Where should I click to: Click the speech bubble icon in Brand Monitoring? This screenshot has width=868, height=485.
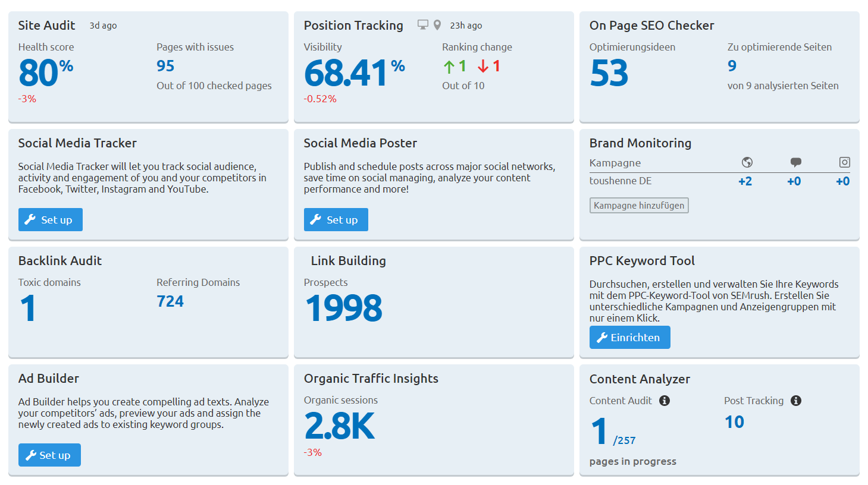tap(795, 162)
